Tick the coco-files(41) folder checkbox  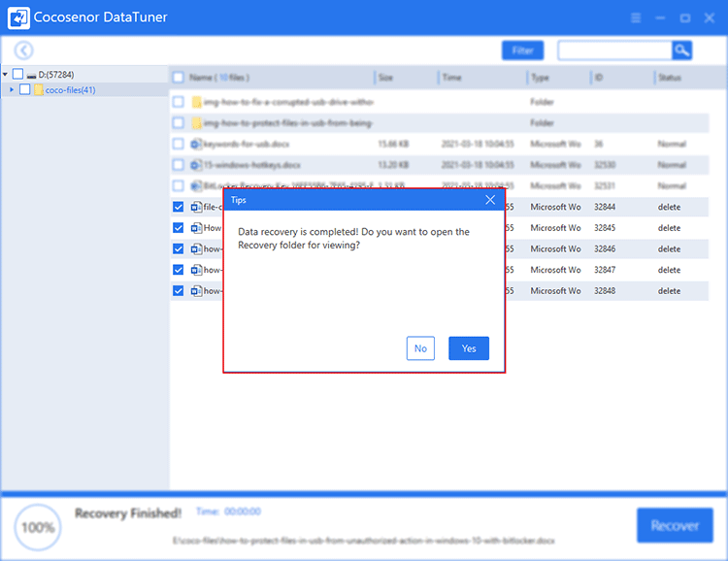pos(25,89)
